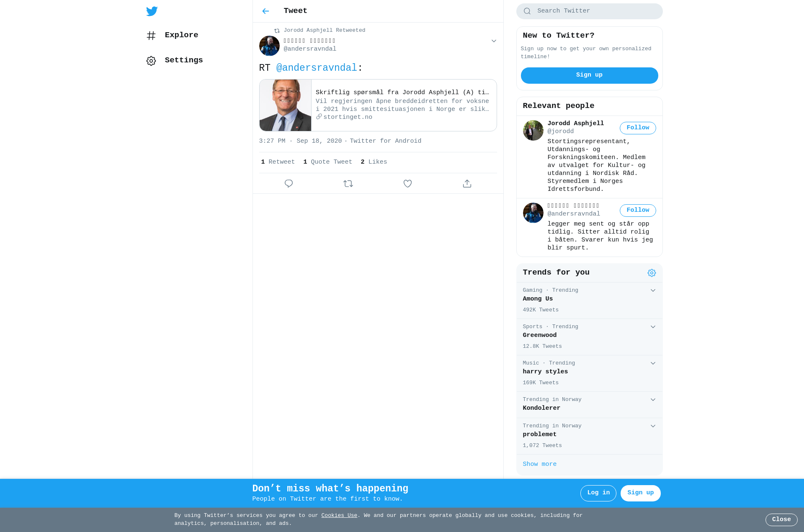This screenshot has width=804, height=532.
Task: Follow Jorodd Asphjell
Action: coord(638,128)
